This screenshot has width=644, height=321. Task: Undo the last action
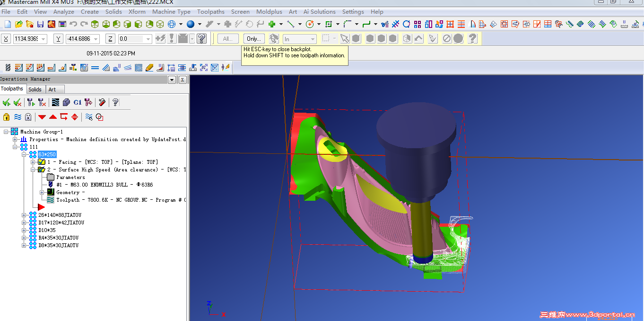tap(73, 24)
